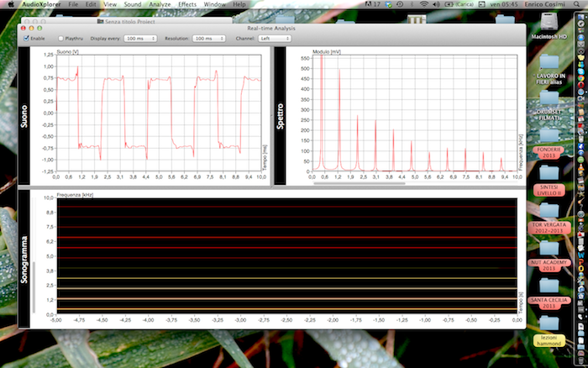Click the Spettro panel vertical label
588x368 pixels.
pos(280,116)
